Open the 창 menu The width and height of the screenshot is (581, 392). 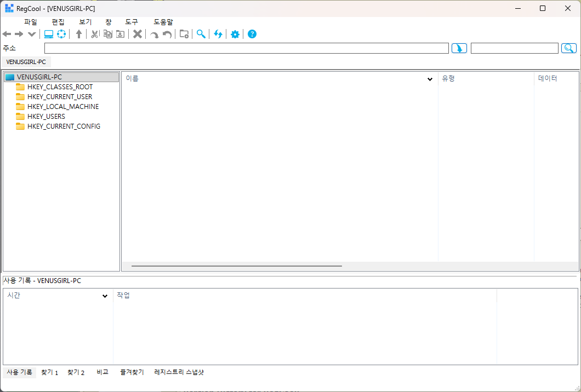tap(108, 22)
